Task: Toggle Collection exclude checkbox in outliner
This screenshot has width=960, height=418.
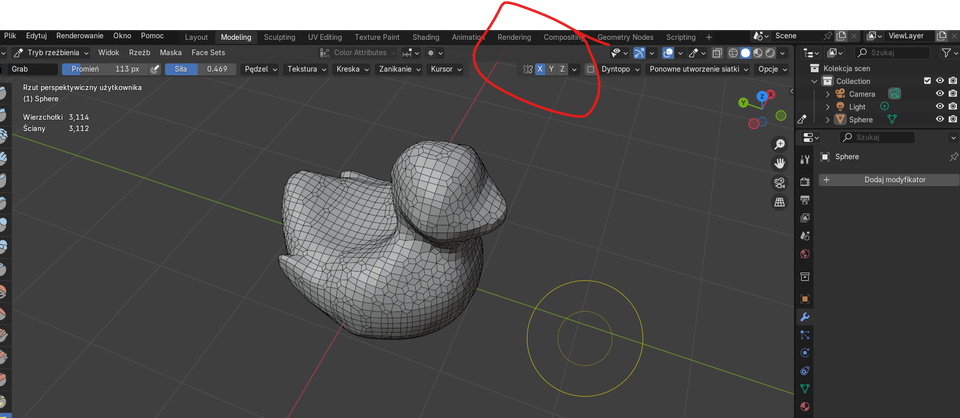Action: click(927, 81)
